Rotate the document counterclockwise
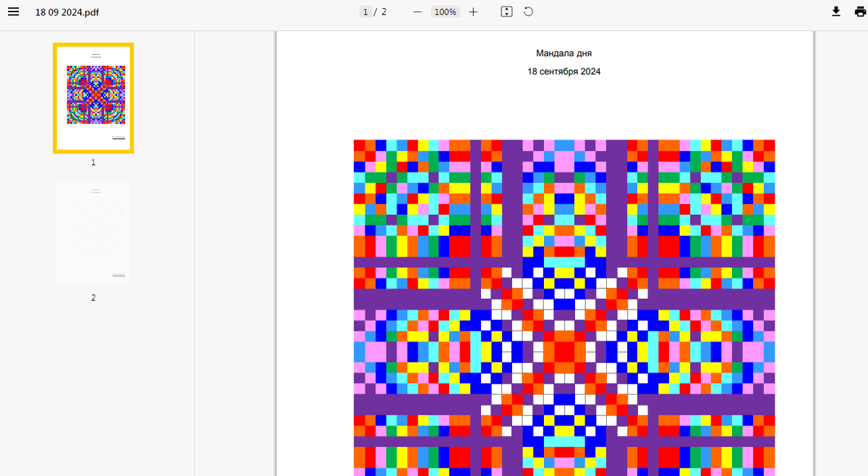The width and height of the screenshot is (868, 476). point(529,12)
